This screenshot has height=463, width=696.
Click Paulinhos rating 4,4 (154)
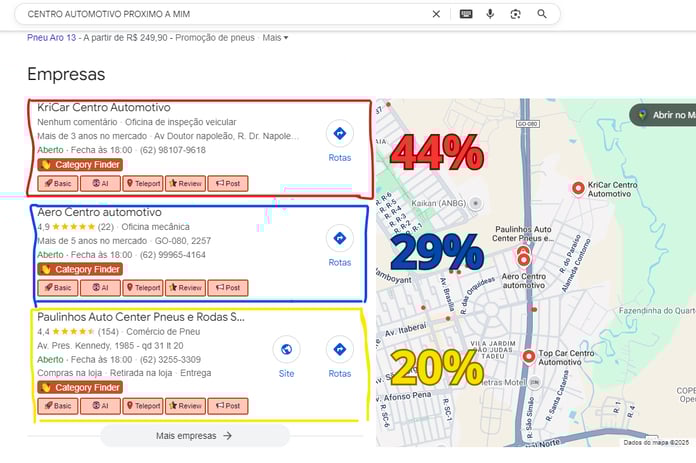pos(78,332)
